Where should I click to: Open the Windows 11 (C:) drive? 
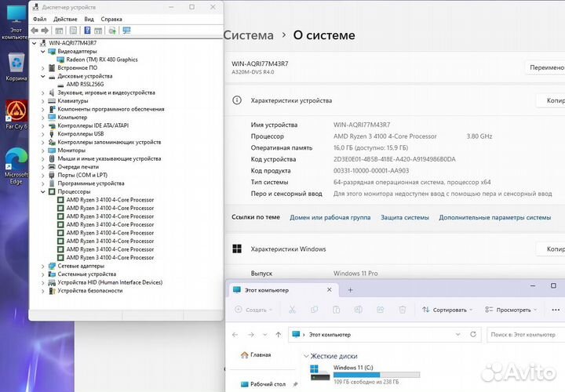[365, 375]
